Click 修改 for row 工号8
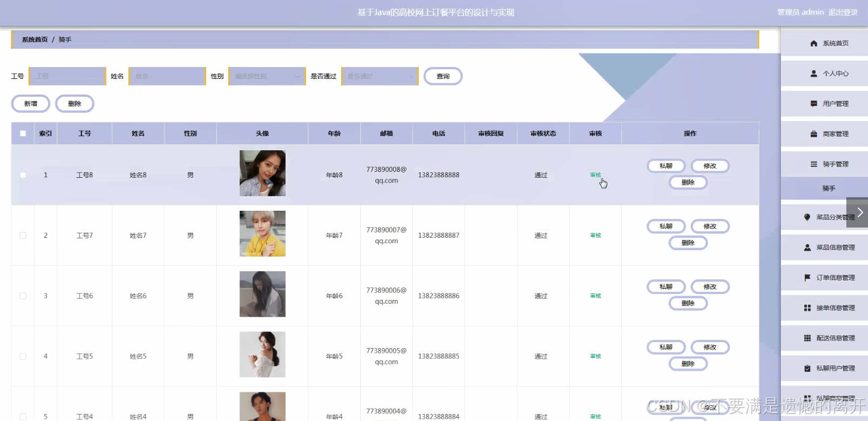This screenshot has width=868, height=421. point(710,166)
